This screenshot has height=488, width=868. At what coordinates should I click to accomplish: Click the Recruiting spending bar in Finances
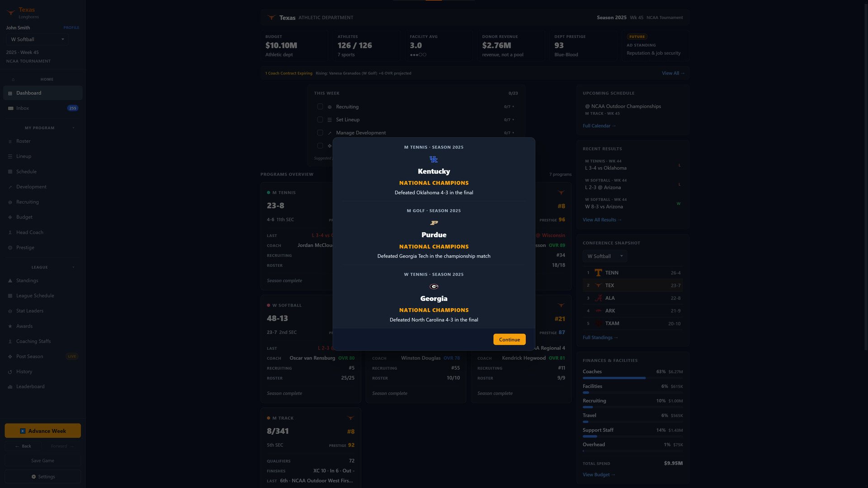pyautogui.click(x=632, y=407)
